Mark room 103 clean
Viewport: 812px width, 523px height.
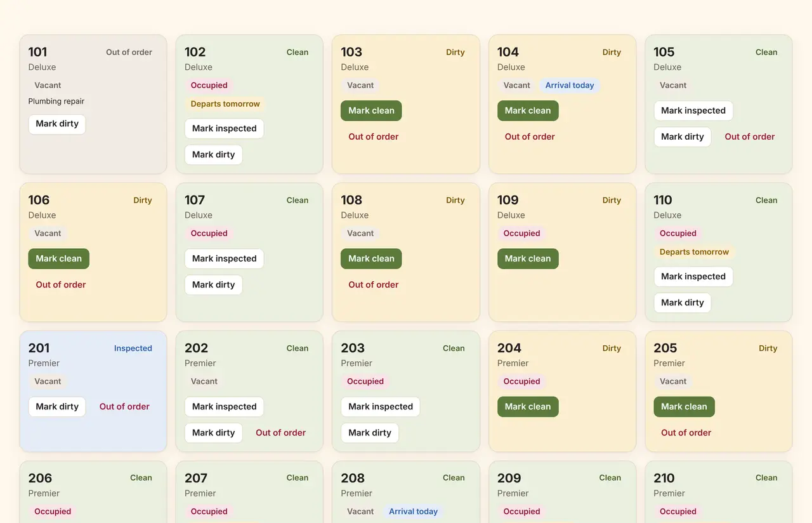coord(371,110)
